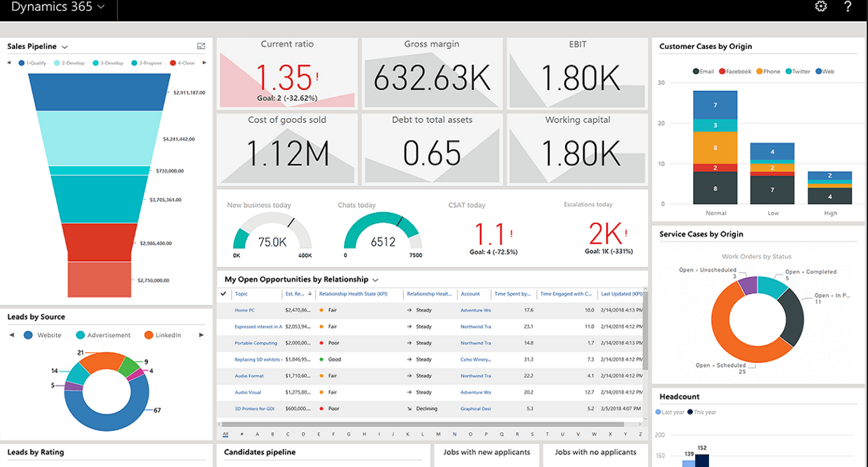868x467 pixels.
Task: Open the Debt to total assets tile
Action: [432, 149]
